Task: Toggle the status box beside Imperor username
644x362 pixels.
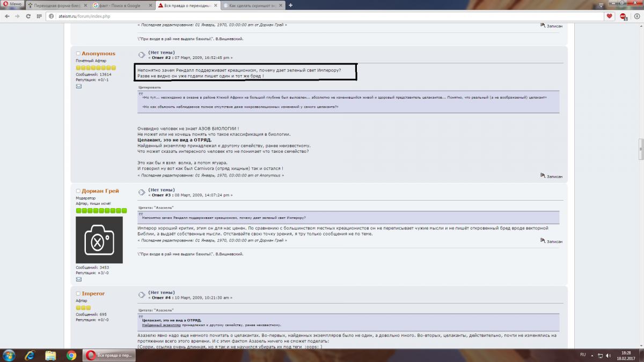Action: point(78,293)
